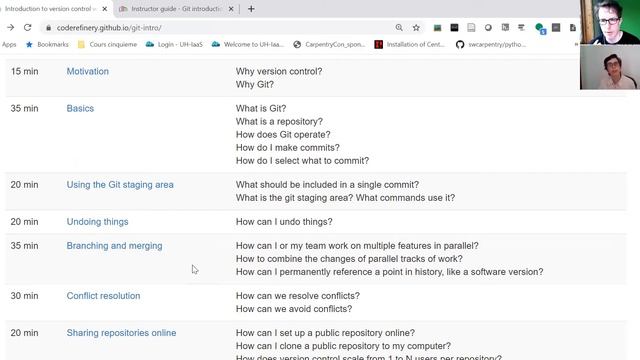Open the zoom magnifier in address bar

[x=399, y=28]
